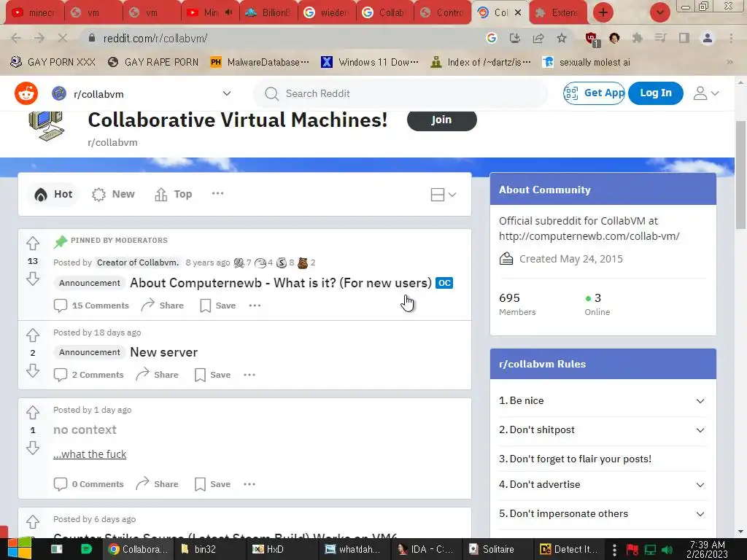
Task: Open the browser Extensions puzzle icon
Action: coord(638,38)
